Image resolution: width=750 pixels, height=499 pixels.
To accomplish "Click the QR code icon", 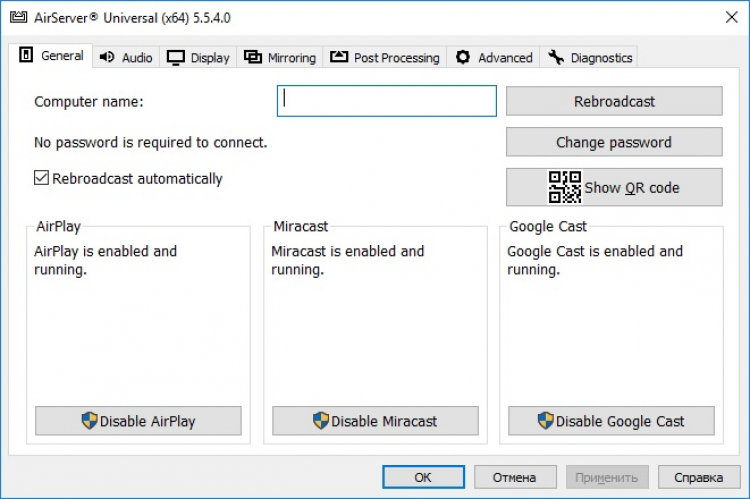I will (565, 187).
